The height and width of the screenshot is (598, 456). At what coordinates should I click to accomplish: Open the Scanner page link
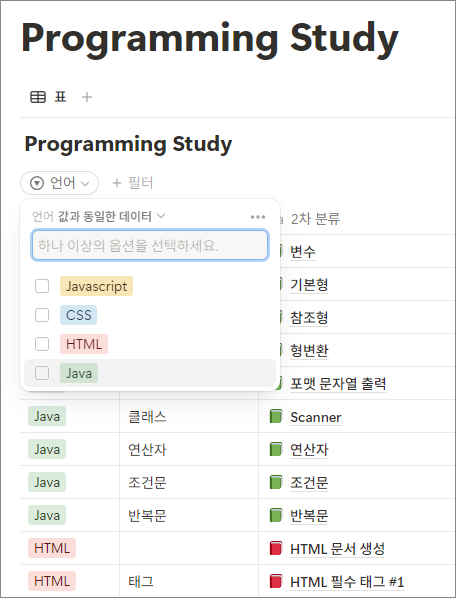316,417
